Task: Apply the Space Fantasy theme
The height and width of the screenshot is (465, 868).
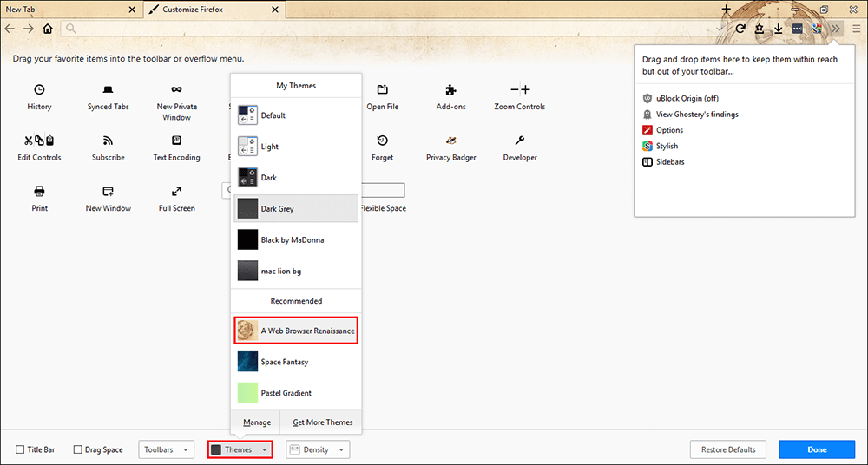Action: [296, 362]
